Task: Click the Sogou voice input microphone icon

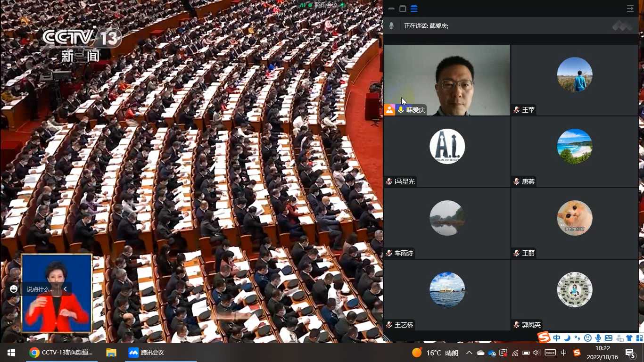Action: [x=598, y=338]
